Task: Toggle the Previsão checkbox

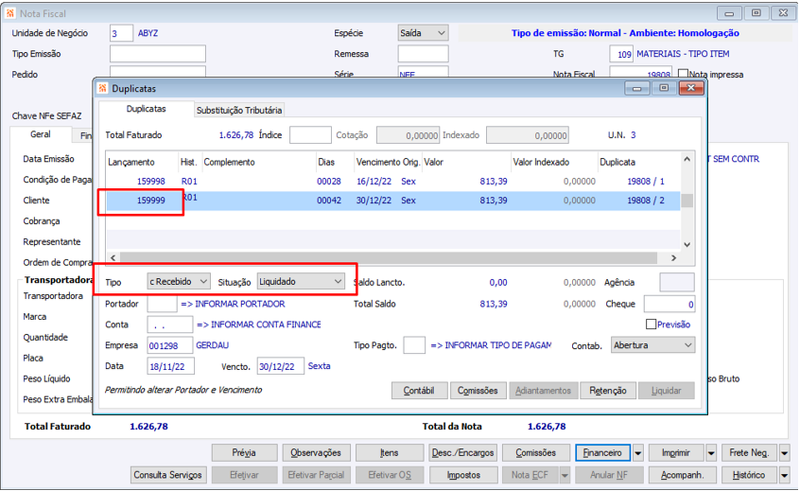Action: 651,324
